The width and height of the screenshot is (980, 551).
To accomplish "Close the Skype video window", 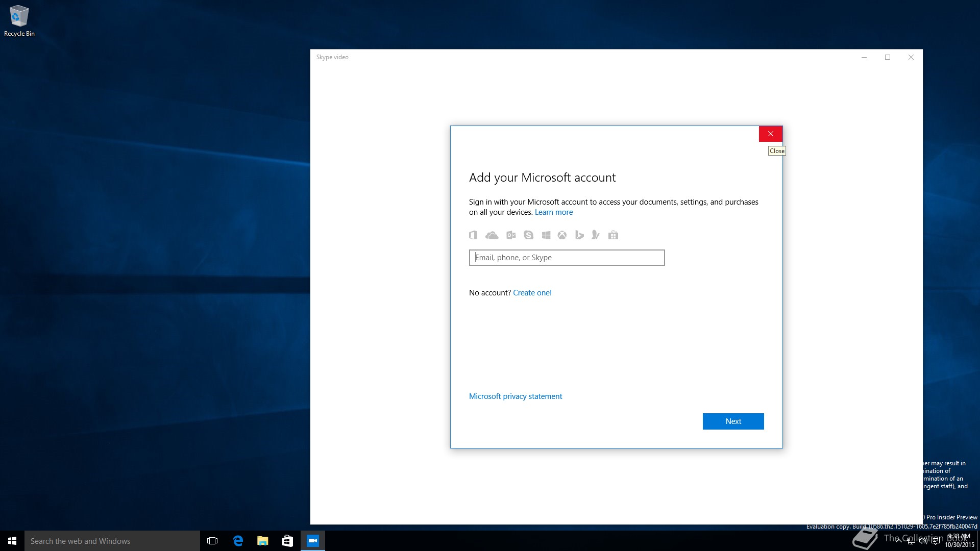I will pyautogui.click(x=911, y=57).
